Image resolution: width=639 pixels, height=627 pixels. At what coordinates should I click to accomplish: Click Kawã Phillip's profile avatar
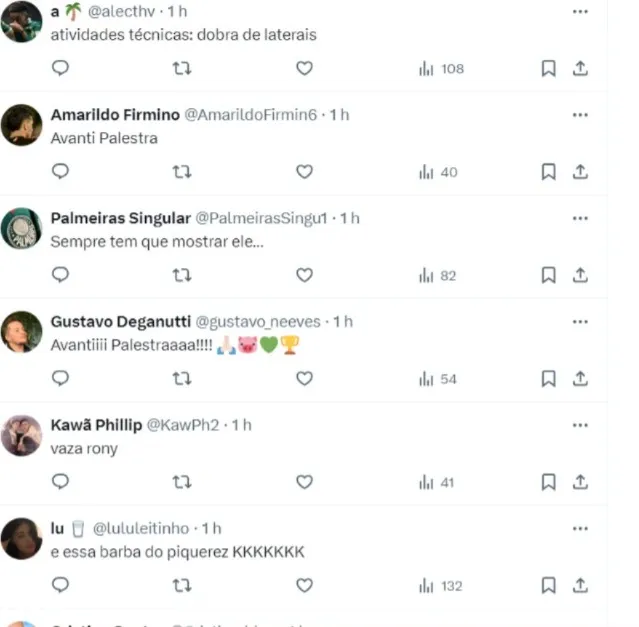pyautogui.click(x=22, y=436)
